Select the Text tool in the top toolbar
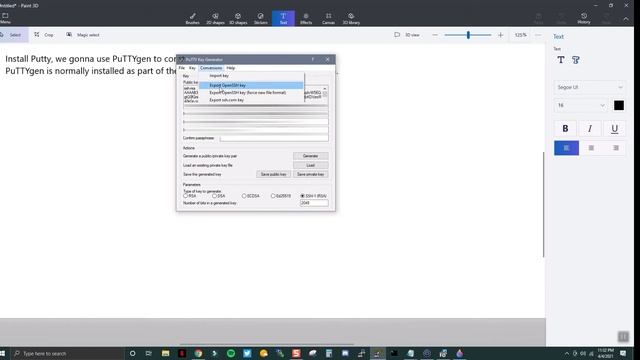 283,18
